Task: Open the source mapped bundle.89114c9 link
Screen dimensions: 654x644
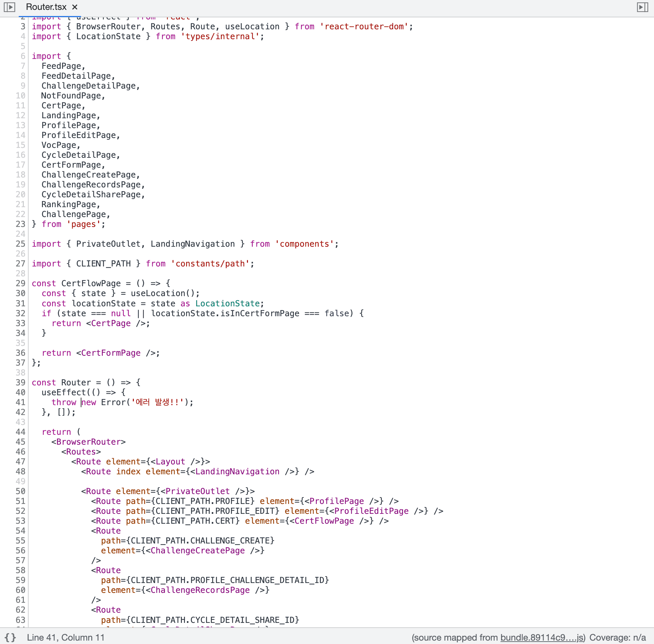Action: (542, 638)
